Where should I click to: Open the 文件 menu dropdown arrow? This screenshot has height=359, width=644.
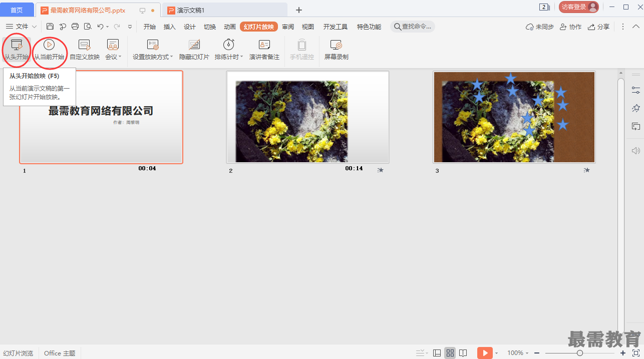pos(34,27)
